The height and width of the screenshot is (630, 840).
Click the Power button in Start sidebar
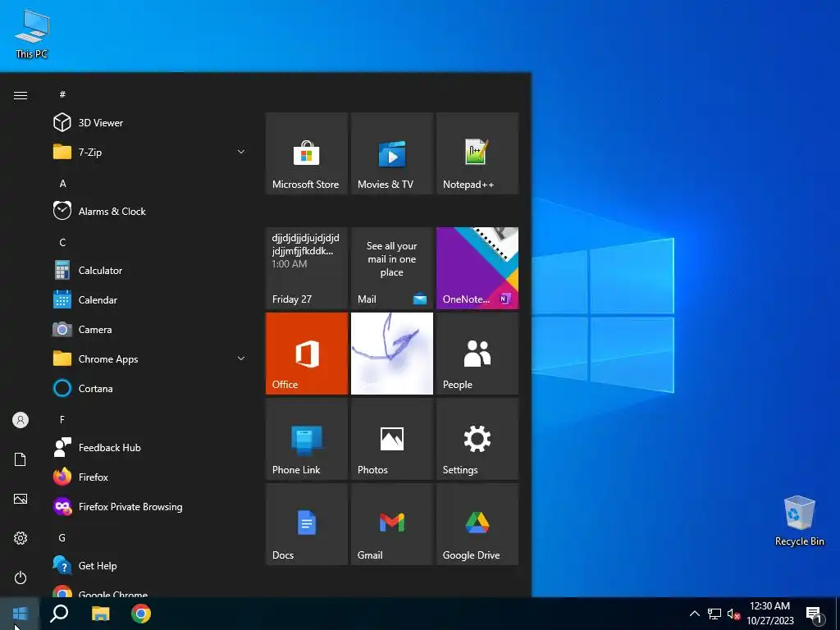point(21,577)
